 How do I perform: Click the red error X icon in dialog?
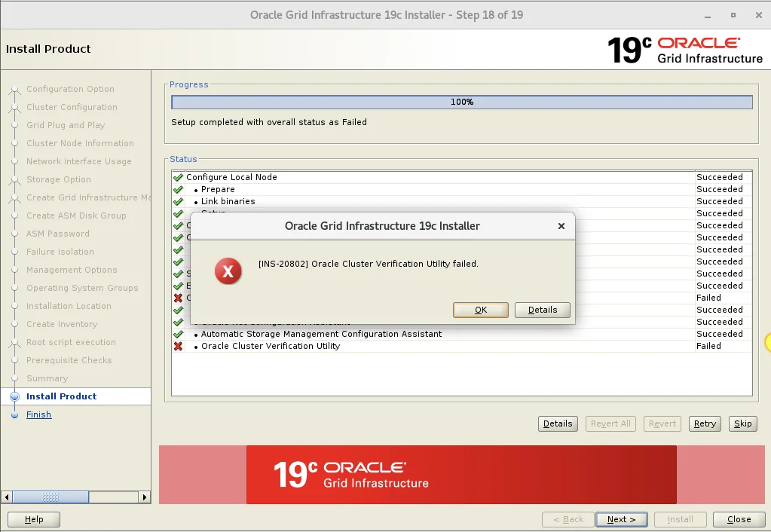tap(228, 271)
